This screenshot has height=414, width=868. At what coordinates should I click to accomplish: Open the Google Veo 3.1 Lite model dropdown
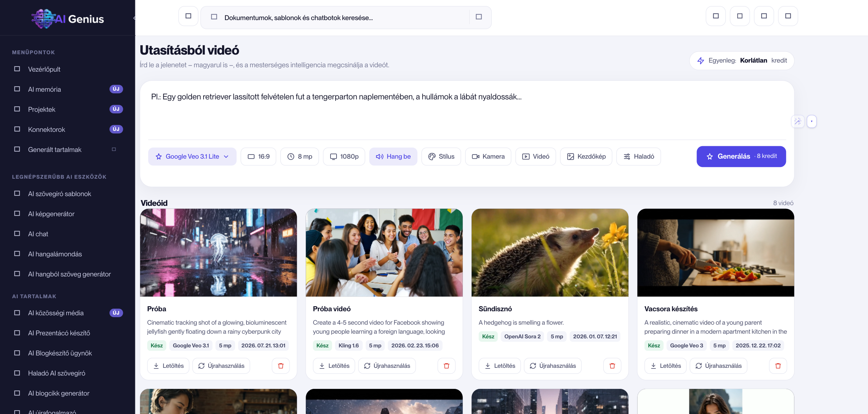tap(192, 156)
